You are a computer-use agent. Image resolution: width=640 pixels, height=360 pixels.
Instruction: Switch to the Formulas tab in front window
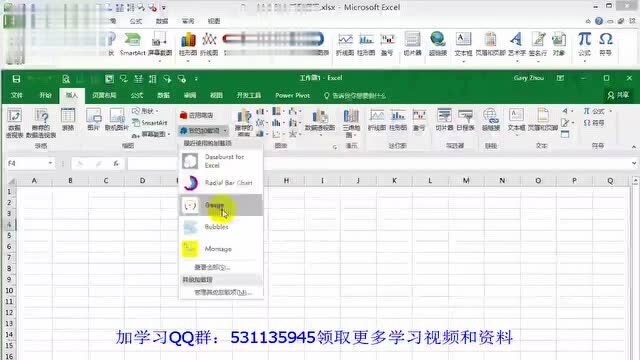137,95
